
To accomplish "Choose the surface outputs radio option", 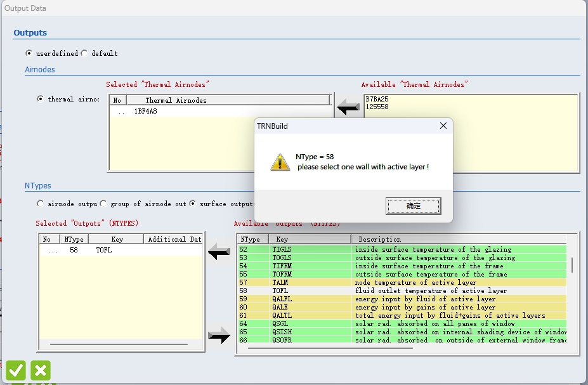I will pos(192,204).
